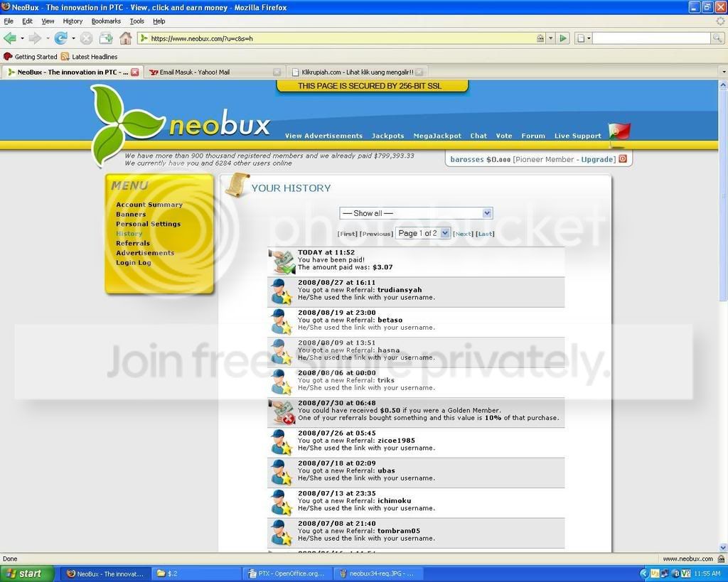Click the red logout icon beside Upgrade

(623, 158)
